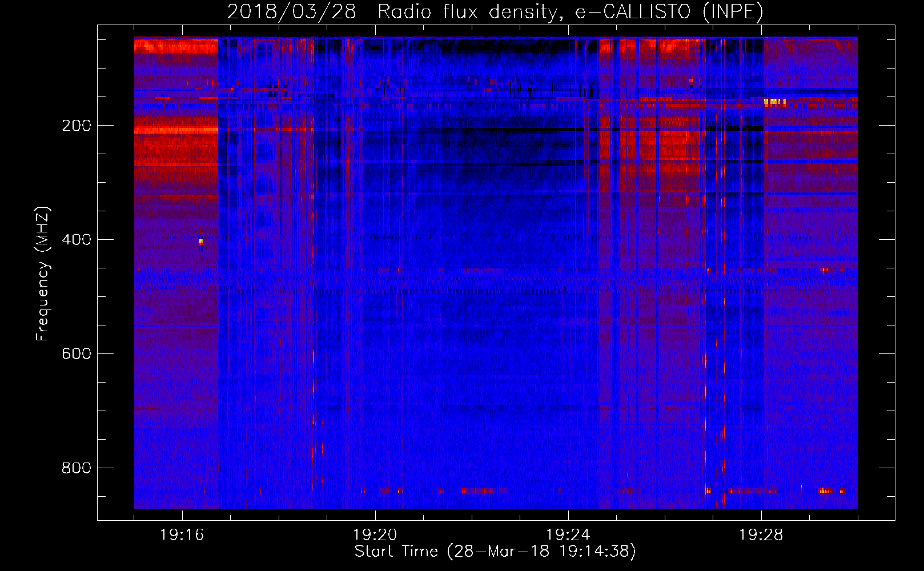Click the bright yellow spot near 400 MHz
924x571 pixels.
point(200,242)
